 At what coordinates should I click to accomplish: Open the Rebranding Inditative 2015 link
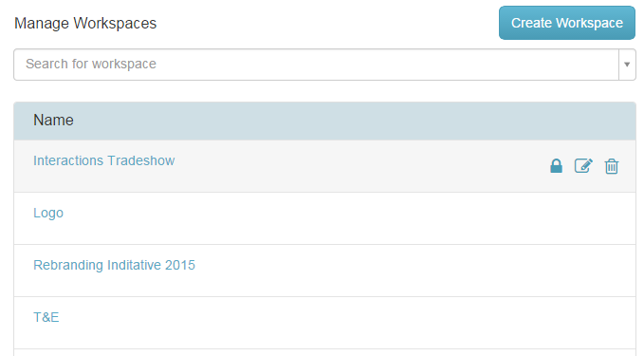click(114, 265)
